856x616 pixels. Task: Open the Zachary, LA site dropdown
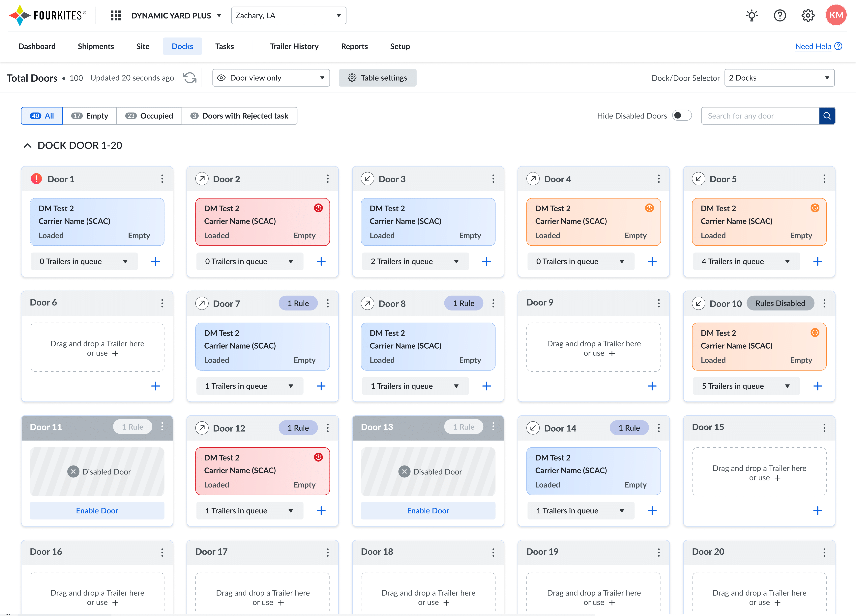(289, 15)
